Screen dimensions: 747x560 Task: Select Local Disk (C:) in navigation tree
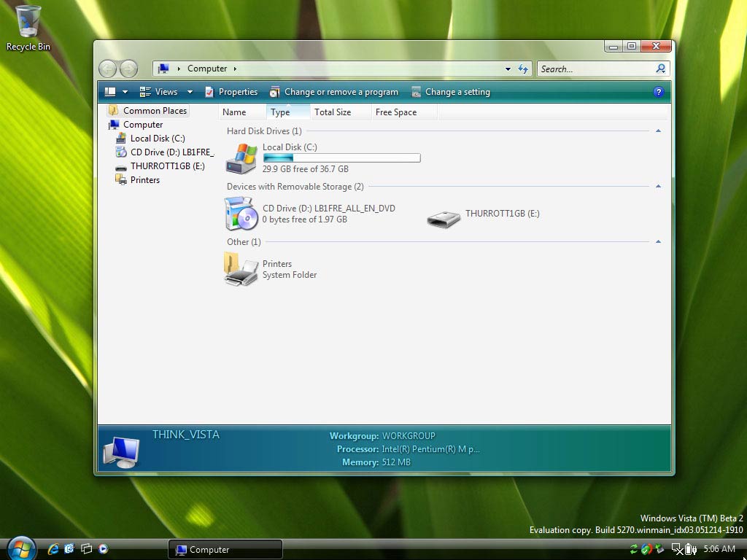pos(150,139)
